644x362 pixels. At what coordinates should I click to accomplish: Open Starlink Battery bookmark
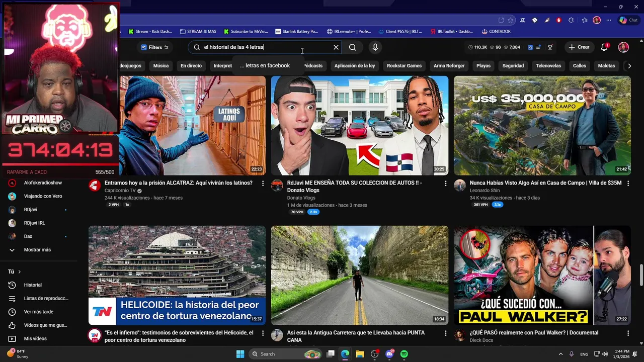[x=296, y=31]
